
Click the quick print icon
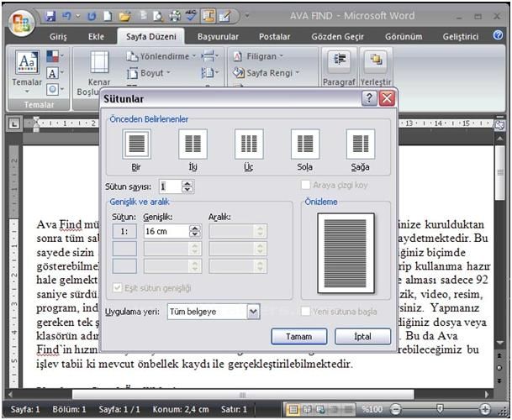176,16
